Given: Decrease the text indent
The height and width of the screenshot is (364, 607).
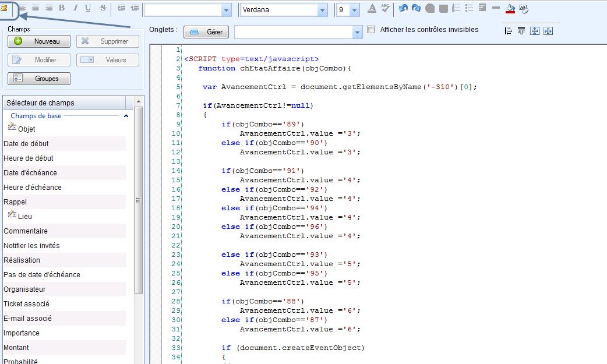Looking at the screenshot, I should 135,8.
